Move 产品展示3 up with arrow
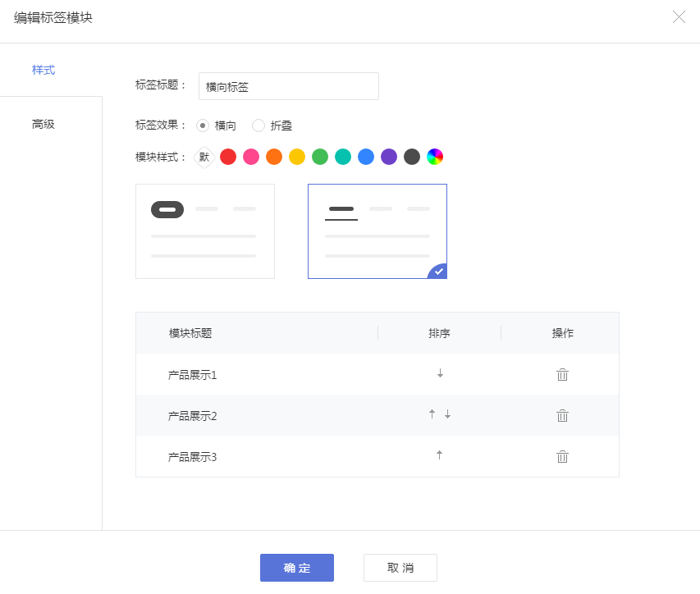 click(439, 455)
